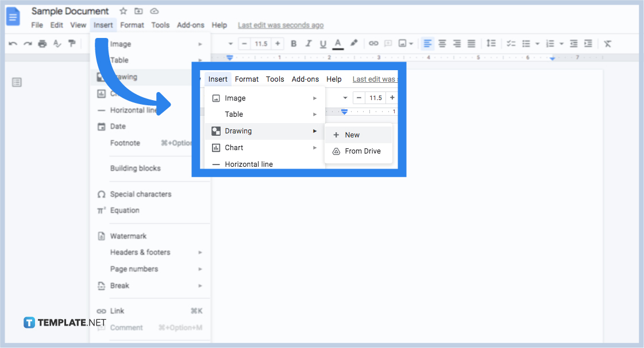The height and width of the screenshot is (348, 644).
Task: Open the Print icon
Action: (41, 43)
